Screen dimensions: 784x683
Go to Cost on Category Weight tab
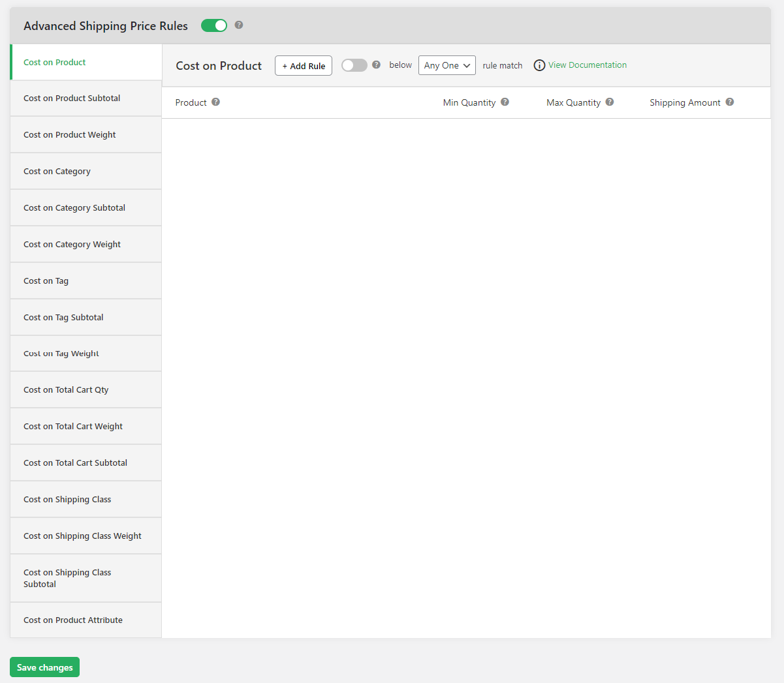(x=86, y=245)
